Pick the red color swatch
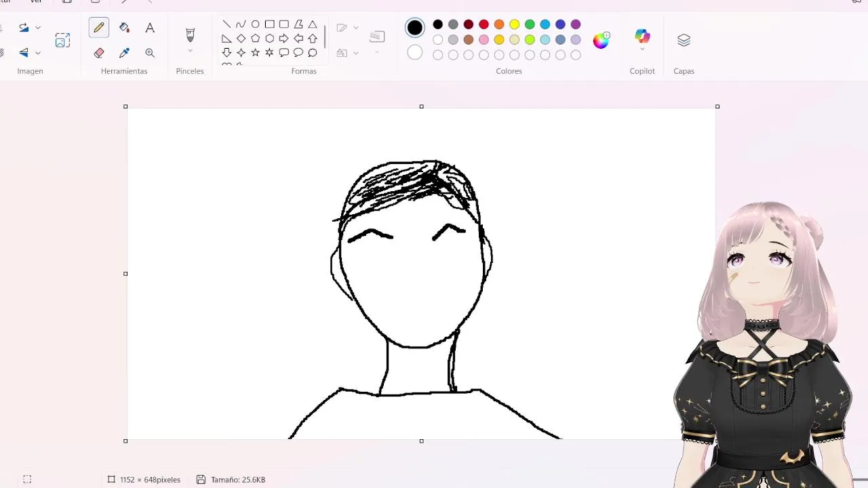 (484, 24)
